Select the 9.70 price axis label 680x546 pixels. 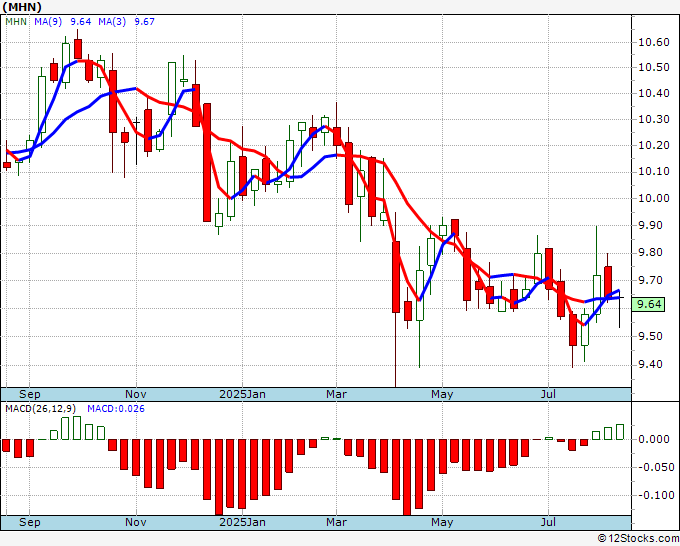click(x=651, y=281)
